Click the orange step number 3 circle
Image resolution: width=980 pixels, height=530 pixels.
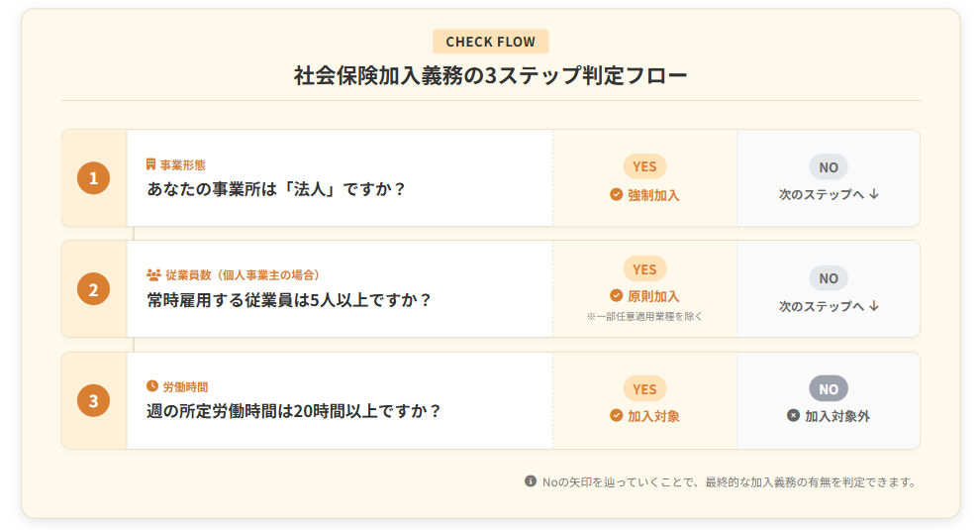click(x=93, y=401)
